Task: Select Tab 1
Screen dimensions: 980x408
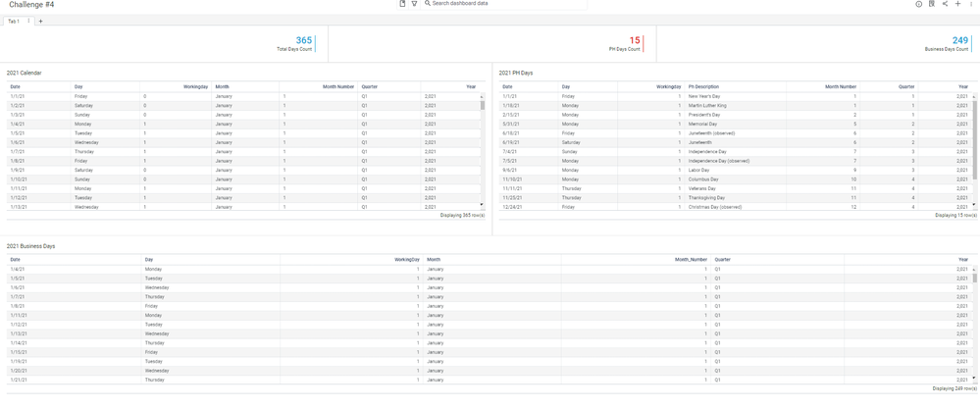Action: coord(14,21)
